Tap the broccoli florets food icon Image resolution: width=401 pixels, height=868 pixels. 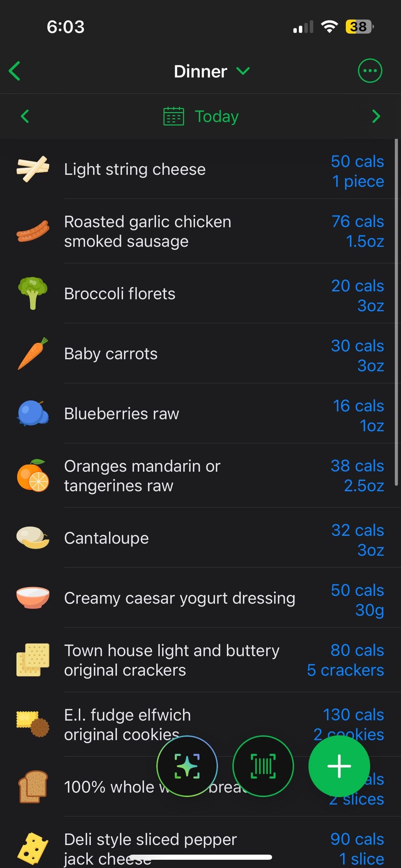pyautogui.click(x=33, y=293)
